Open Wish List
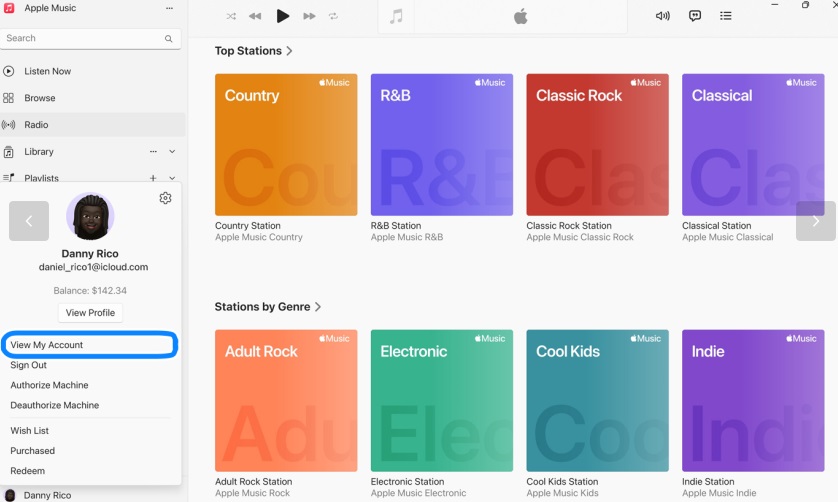This screenshot has width=838, height=502. [29, 430]
